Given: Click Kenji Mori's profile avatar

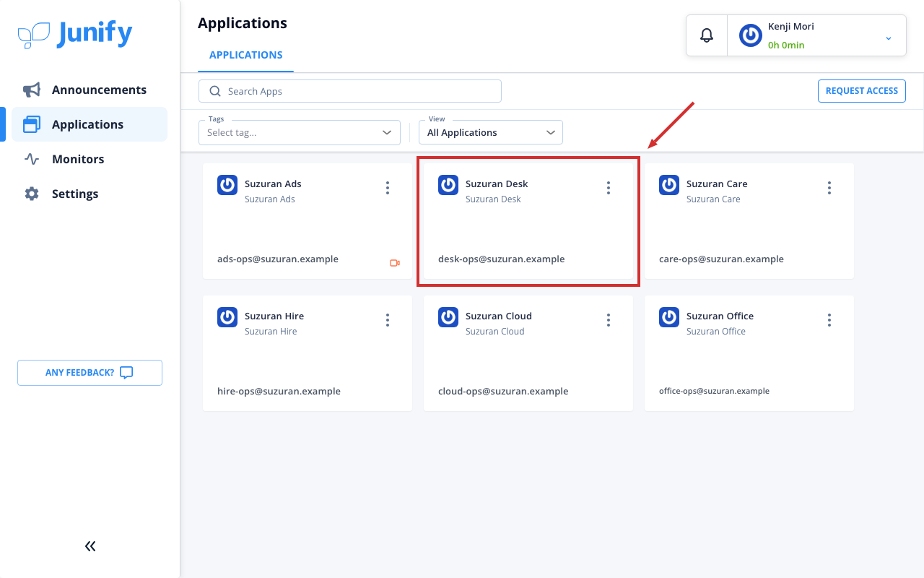Looking at the screenshot, I should [x=751, y=35].
